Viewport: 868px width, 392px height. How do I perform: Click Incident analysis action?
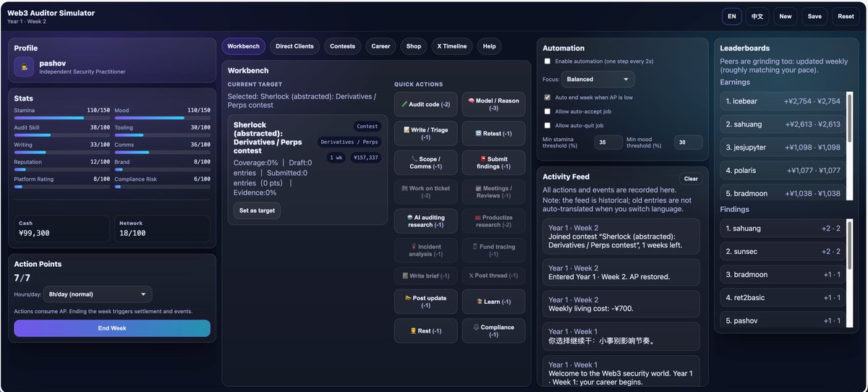click(425, 250)
